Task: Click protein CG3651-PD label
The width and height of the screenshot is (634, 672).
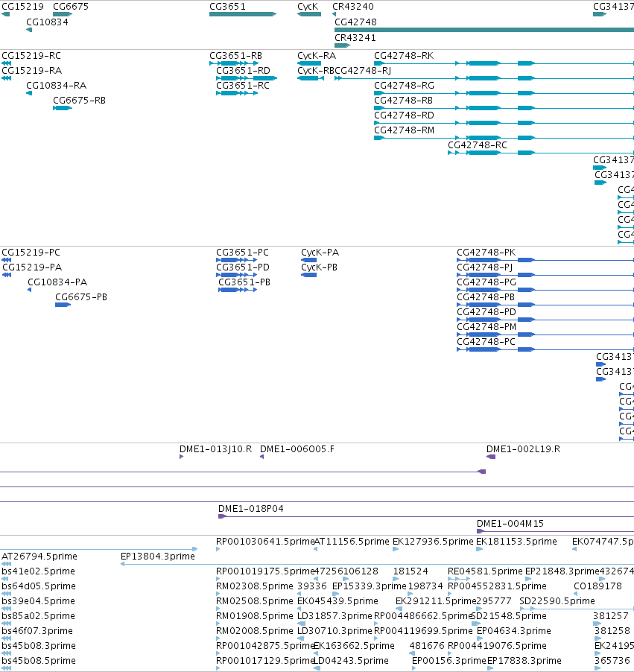Action: click(243, 267)
